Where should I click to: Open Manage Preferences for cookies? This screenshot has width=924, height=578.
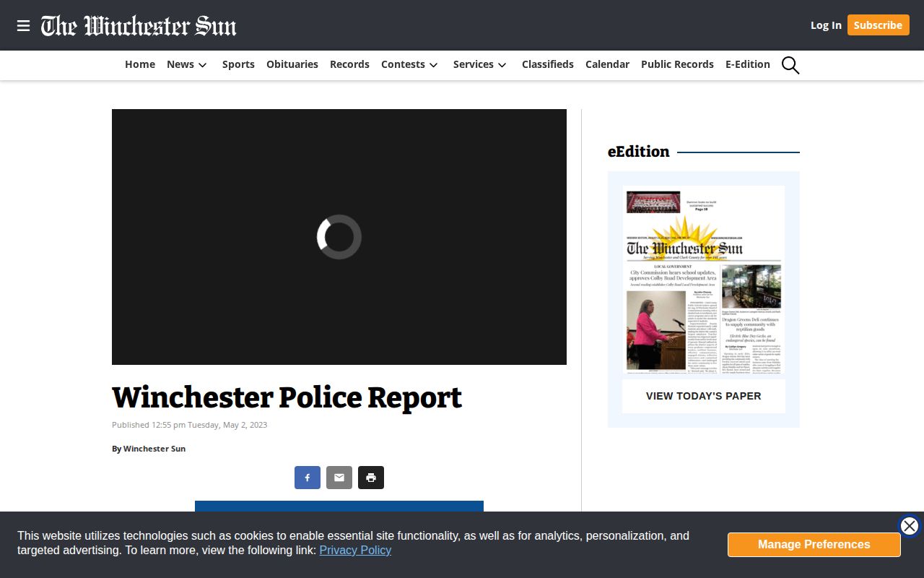pos(814,545)
